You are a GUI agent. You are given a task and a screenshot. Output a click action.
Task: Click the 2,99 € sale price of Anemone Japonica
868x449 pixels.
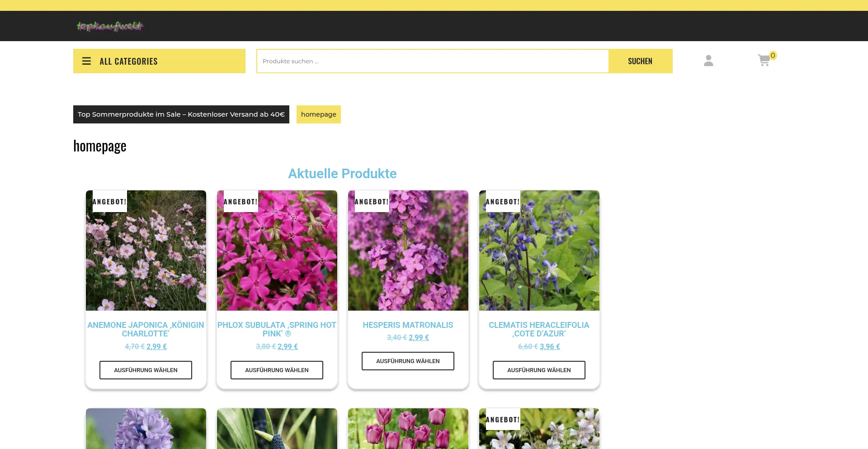[156, 347]
